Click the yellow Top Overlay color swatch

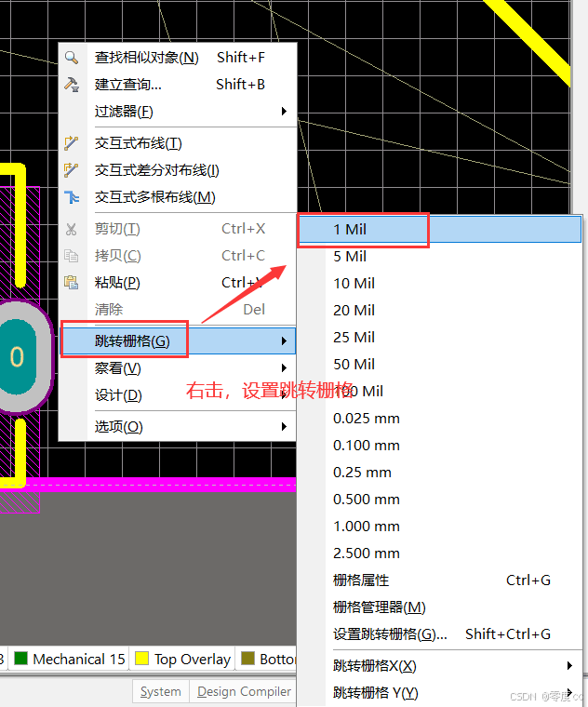tap(142, 659)
